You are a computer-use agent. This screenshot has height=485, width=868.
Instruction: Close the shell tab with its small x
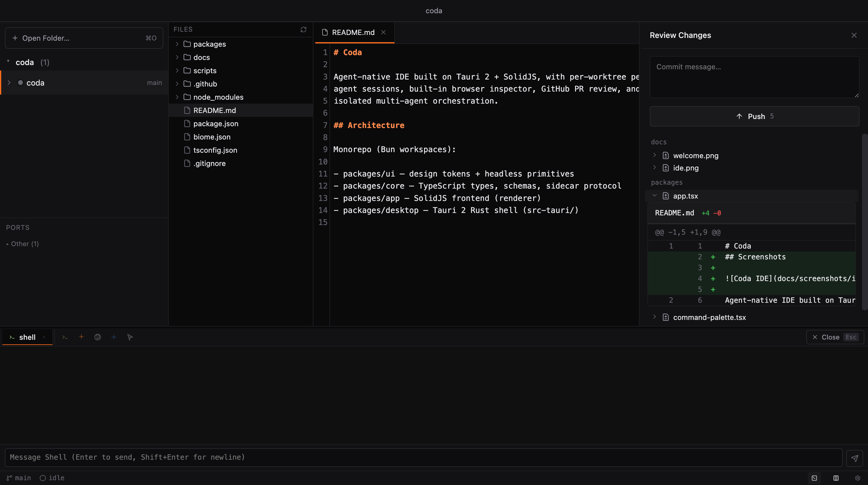click(x=44, y=337)
